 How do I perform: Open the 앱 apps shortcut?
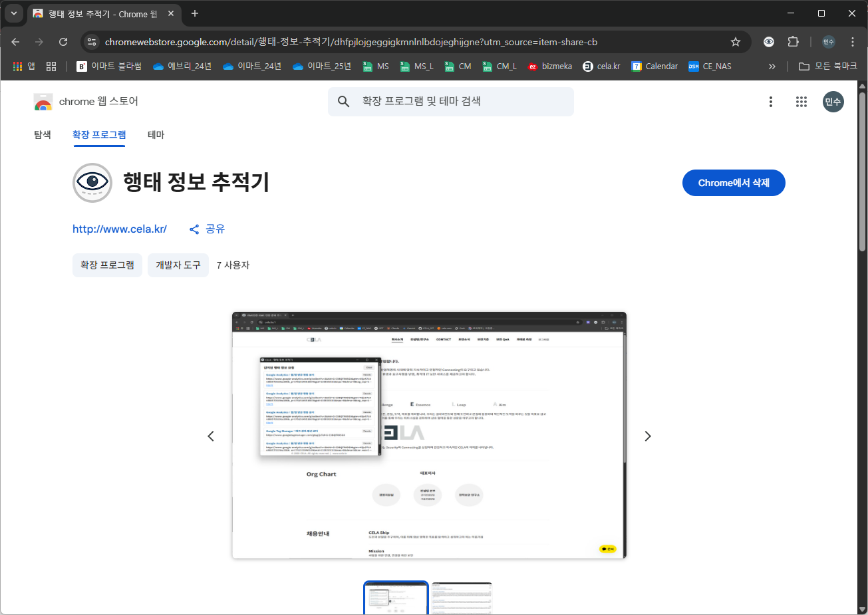pos(24,66)
